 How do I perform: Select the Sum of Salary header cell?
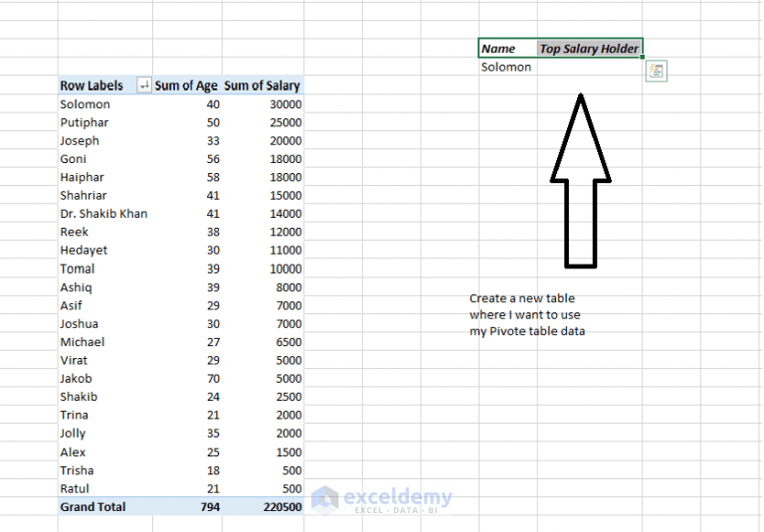pos(263,86)
